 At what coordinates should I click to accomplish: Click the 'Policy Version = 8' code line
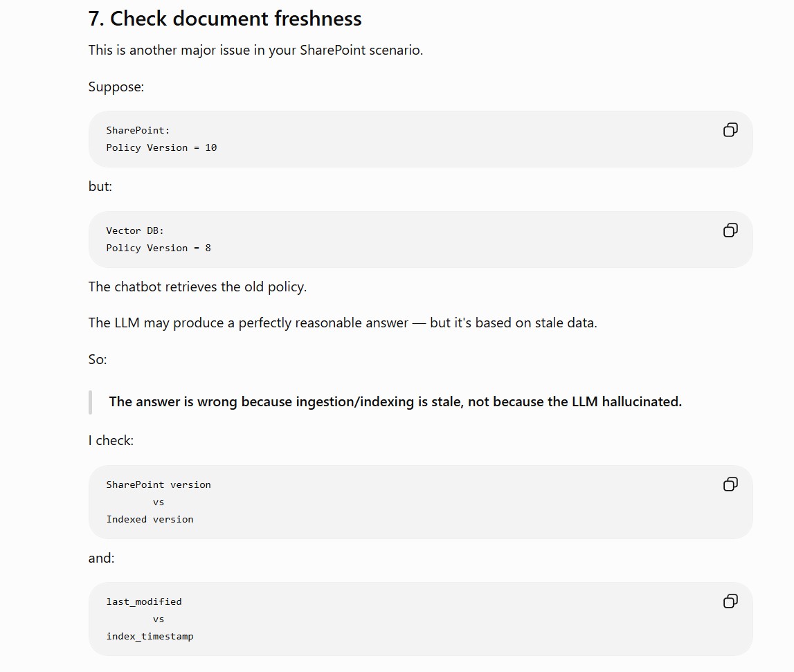[159, 248]
